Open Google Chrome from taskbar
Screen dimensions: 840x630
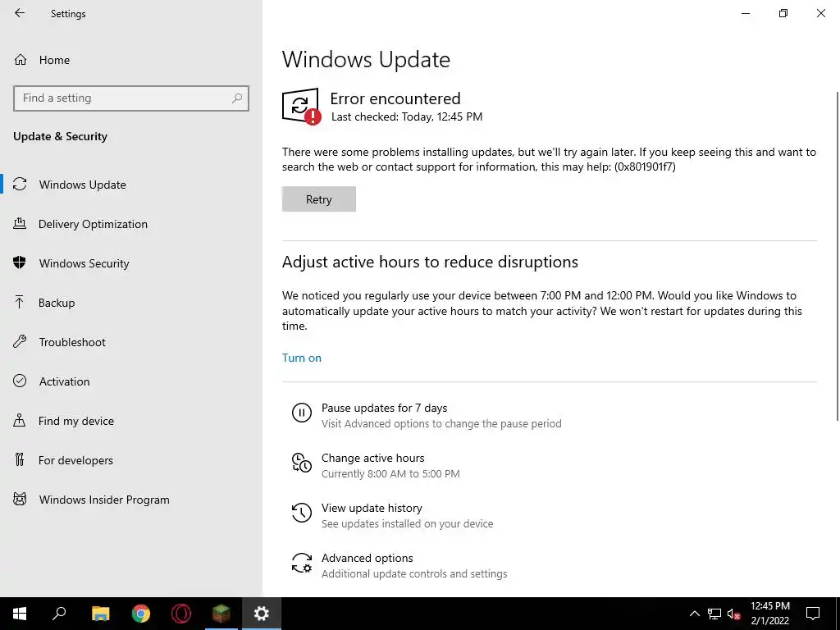tap(141, 614)
